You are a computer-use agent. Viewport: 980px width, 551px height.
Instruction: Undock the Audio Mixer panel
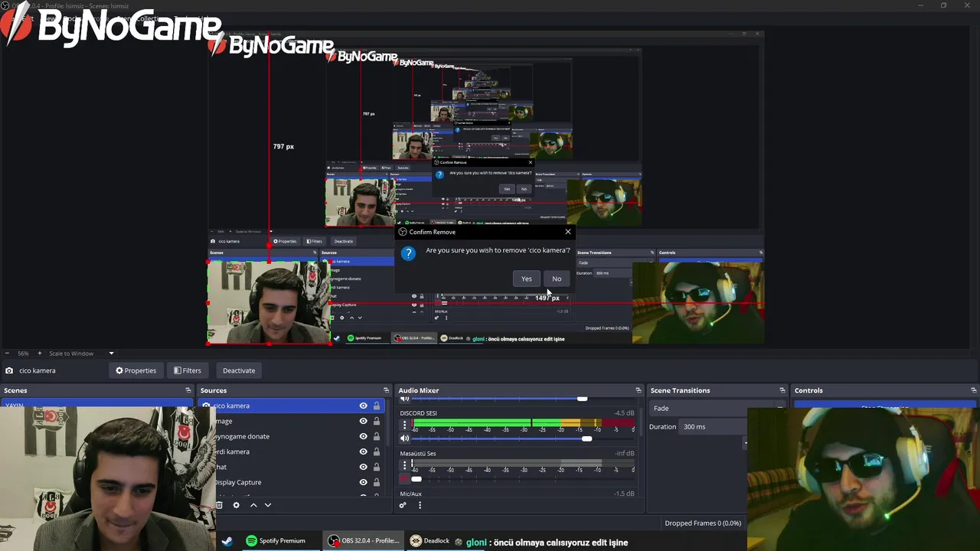(x=638, y=390)
